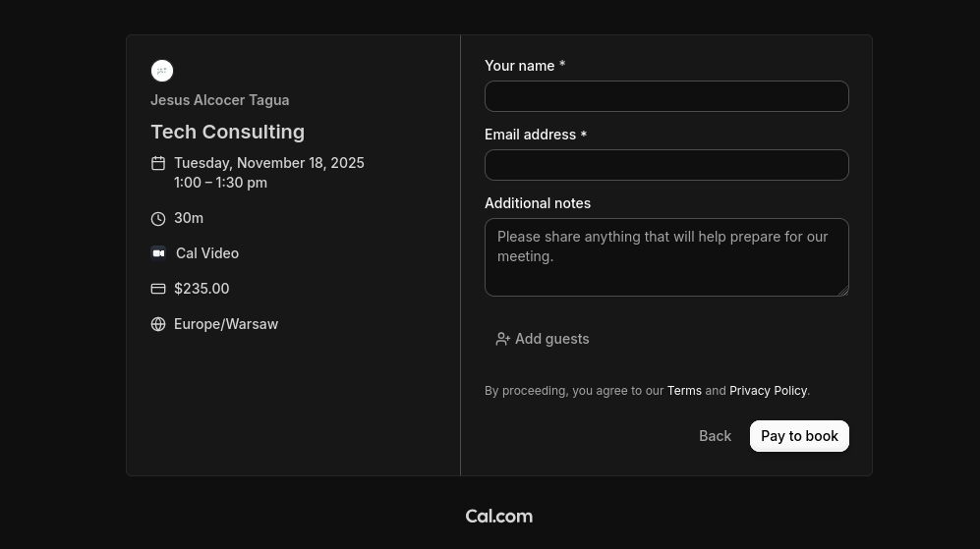Click the globe icon for timezone
The width and height of the screenshot is (980, 549).
158,324
